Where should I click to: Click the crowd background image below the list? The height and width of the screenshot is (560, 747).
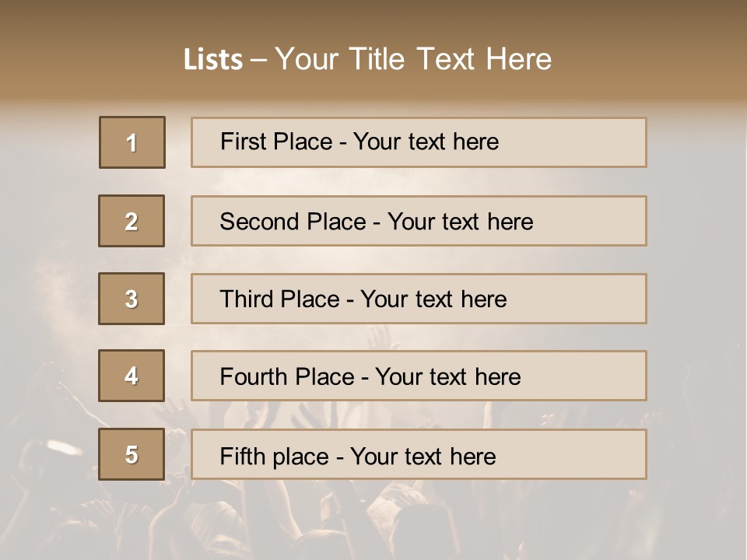[373, 521]
